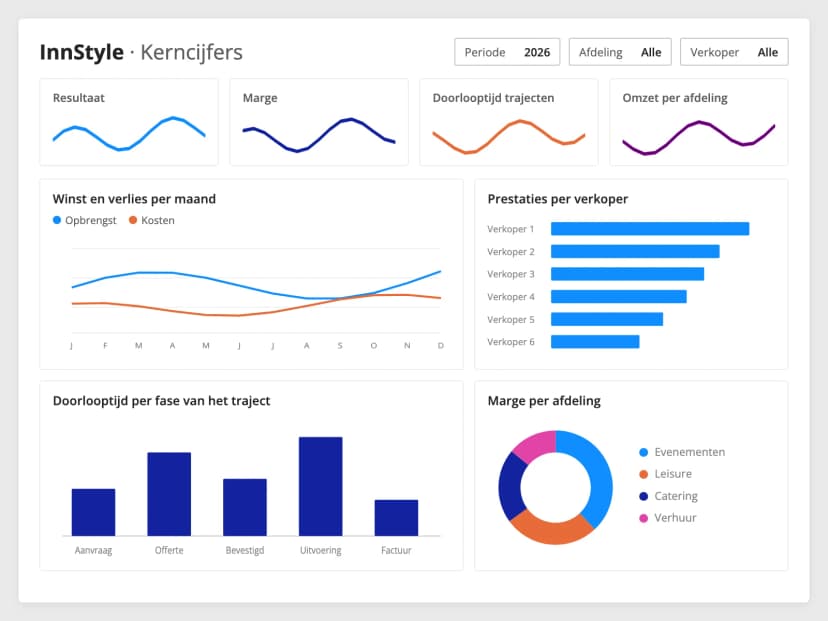Open the Afdeling Alle filter dropdown
This screenshot has height=621, width=828.
click(x=620, y=52)
